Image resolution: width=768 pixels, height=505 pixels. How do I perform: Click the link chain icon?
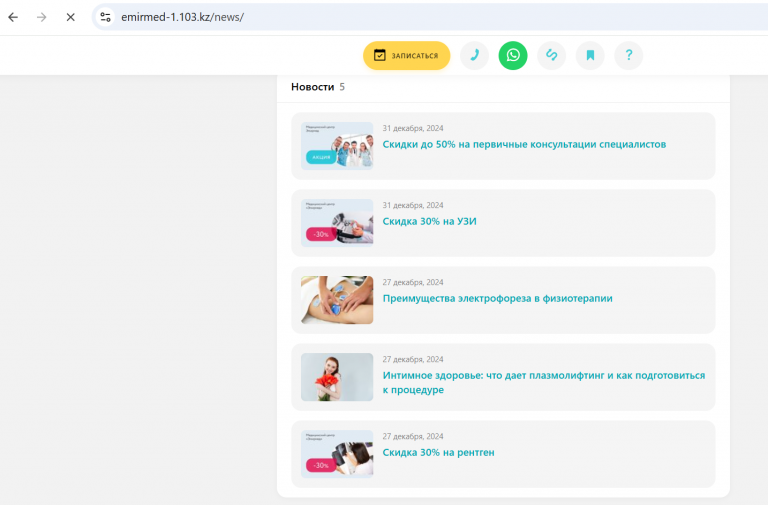(x=552, y=55)
